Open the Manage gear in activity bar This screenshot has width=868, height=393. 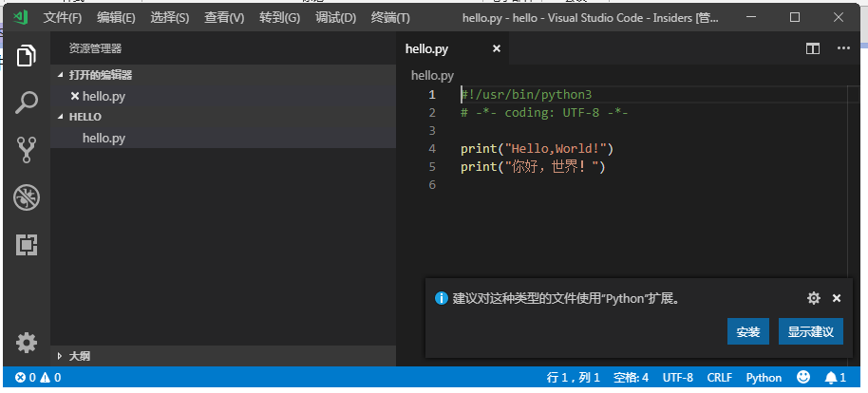[27, 344]
